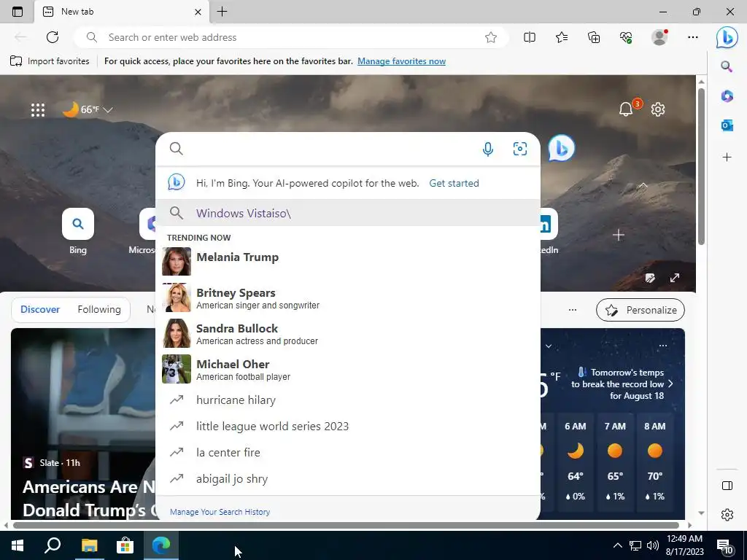Click the Personalize button
This screenshot has height=560, width=747.
(640, 310)
